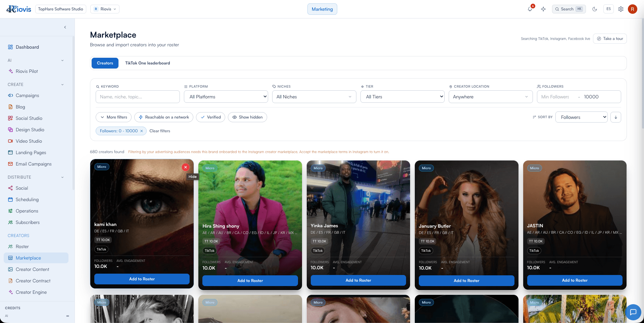Open the All Platforms dropdown

coord(226,97)
